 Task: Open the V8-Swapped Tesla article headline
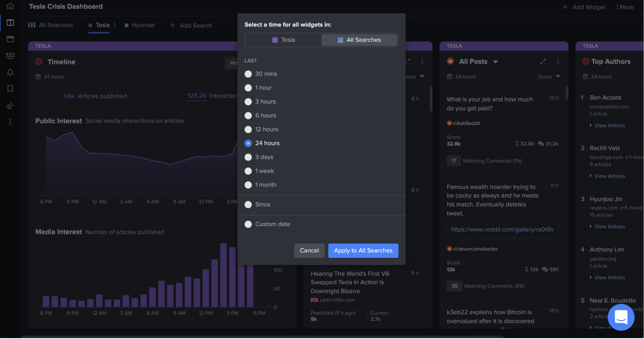click(x=351, y=282)
